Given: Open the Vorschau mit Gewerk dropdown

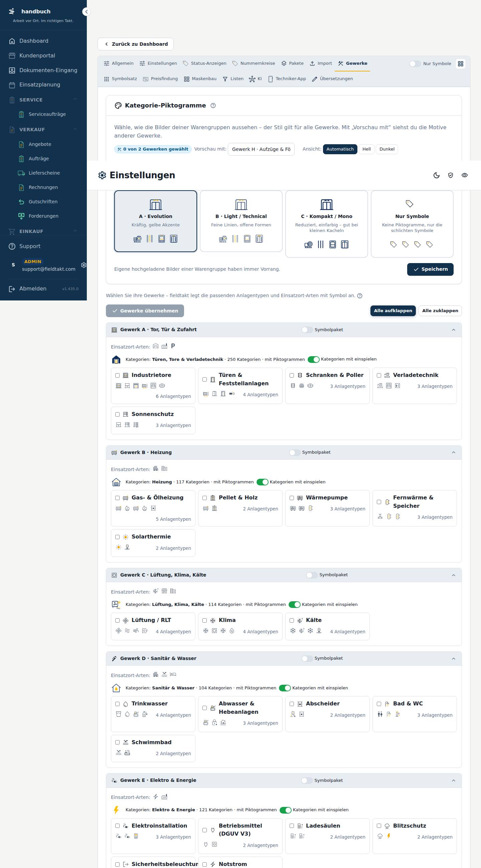Looking at the screenshot, I should (261, 149).
